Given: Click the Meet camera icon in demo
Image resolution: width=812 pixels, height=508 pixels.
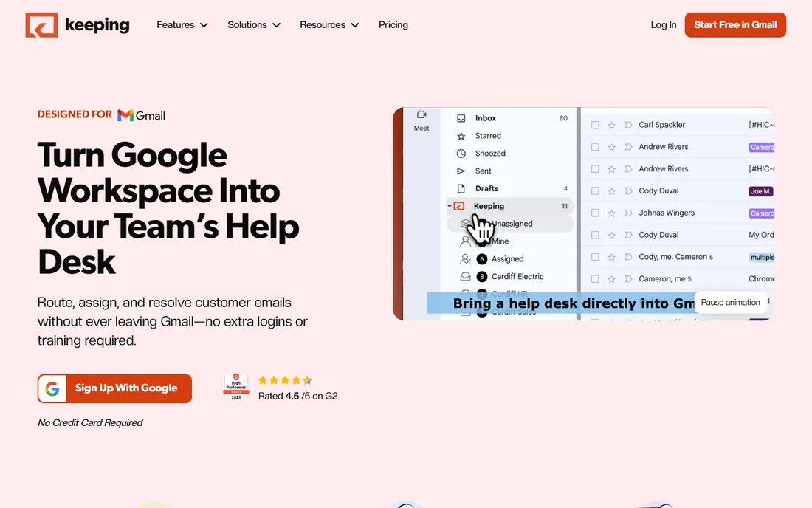Looking at the screenshot, I should coord(422,115).
